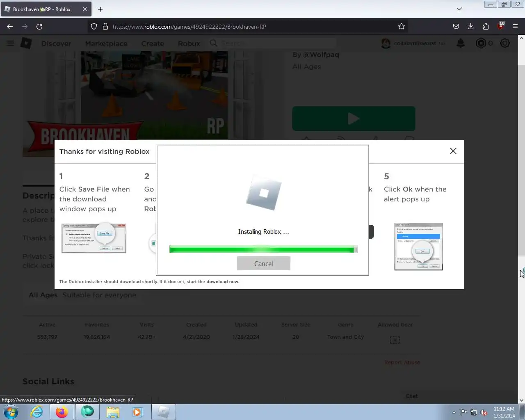Open the collabvmisworst profile avatar

pos(386,43)
